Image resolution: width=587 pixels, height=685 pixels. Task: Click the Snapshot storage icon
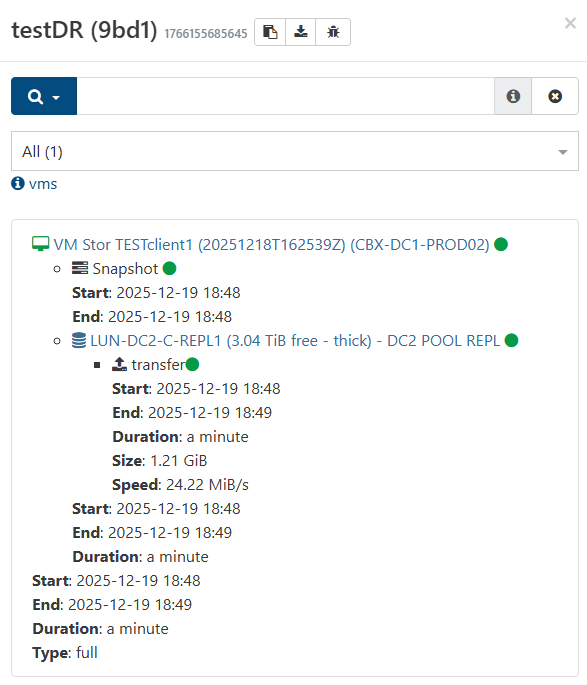(x=80, y=267)
